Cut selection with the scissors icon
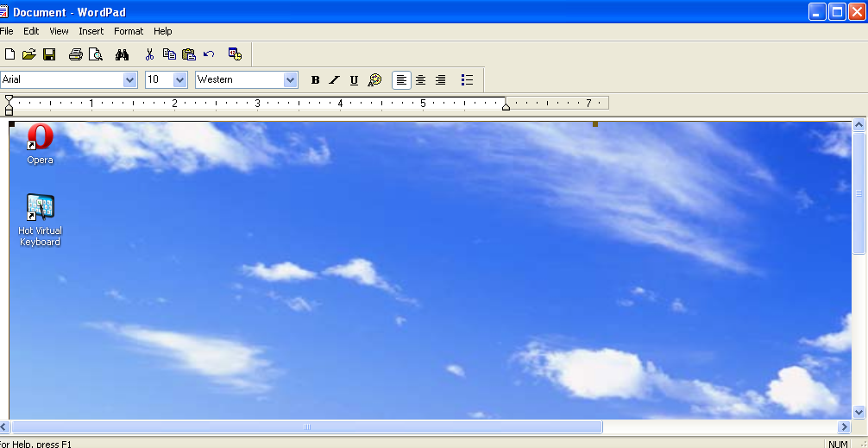The height and width of the screenshot is (448, 868). tap(149, 54)
